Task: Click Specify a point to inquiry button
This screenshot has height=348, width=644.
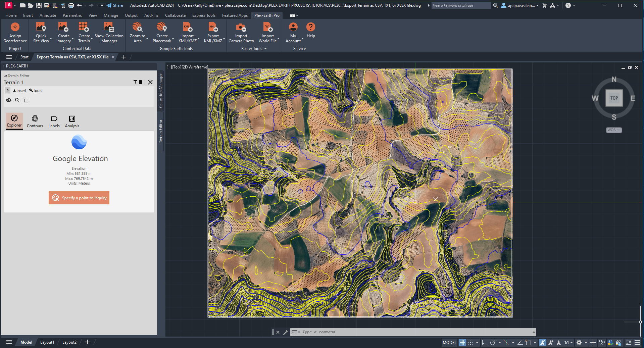Action: pos(79,198)
